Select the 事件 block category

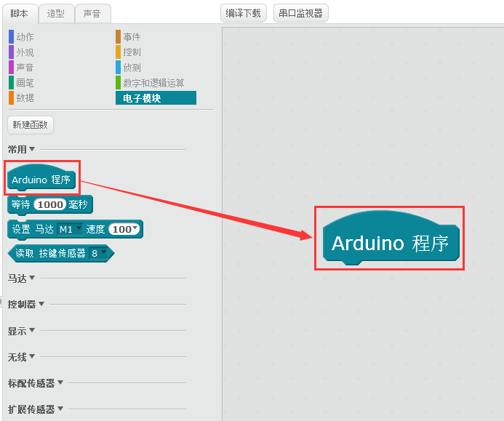point(128,37)
